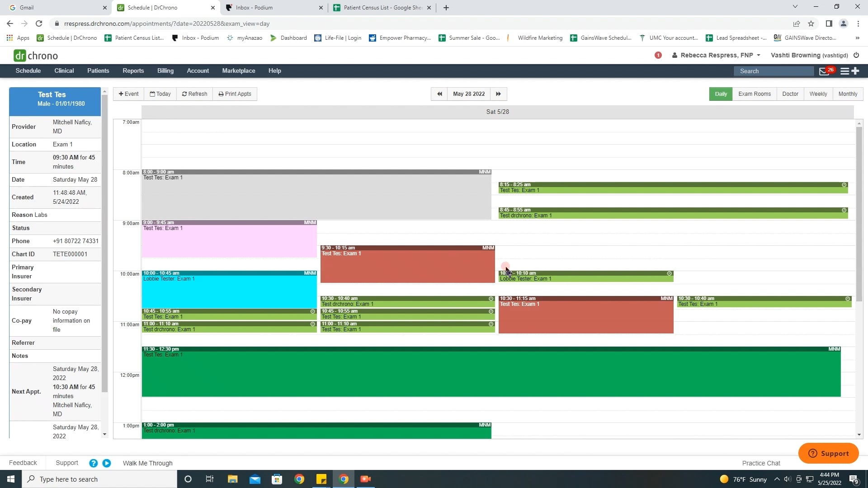The height and width of the screenshot is (488, 868).
Task: Click the Print Appts button
Action: pyautogui.click(x=235, y=94)
